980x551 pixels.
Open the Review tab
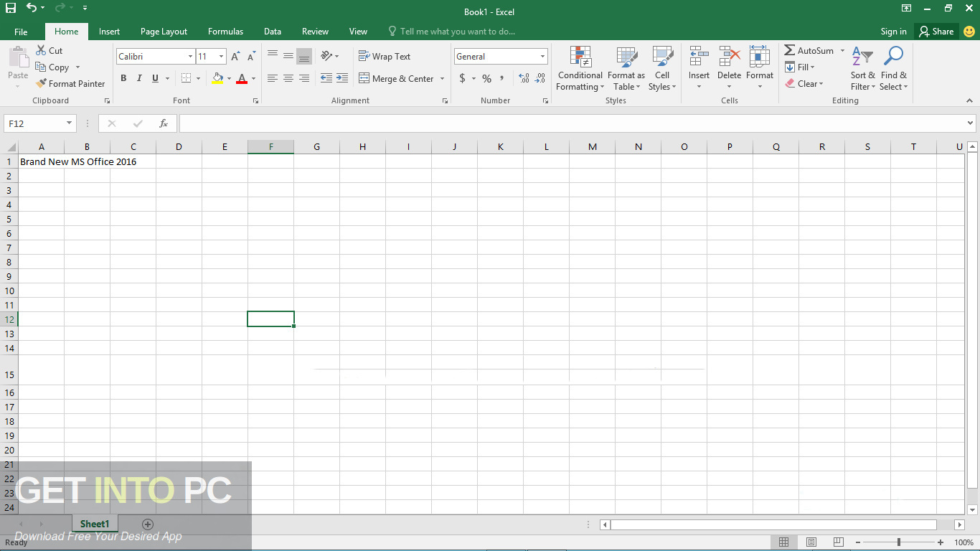click(x=315, y=32)
